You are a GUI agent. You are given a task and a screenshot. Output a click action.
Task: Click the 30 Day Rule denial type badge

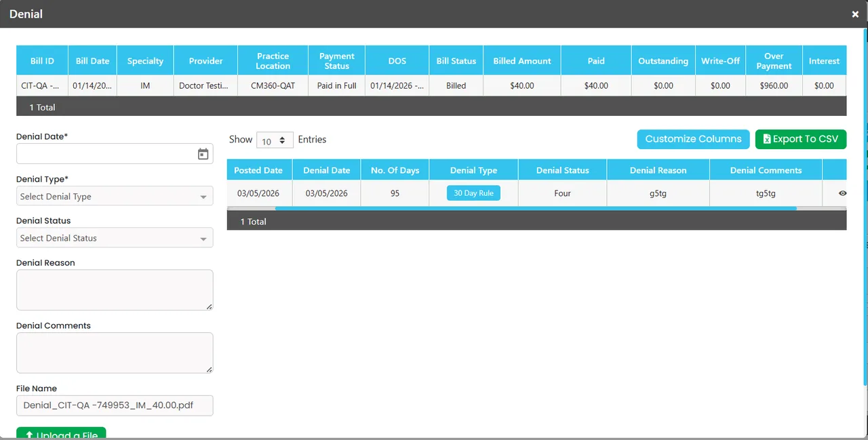point(473,193)
